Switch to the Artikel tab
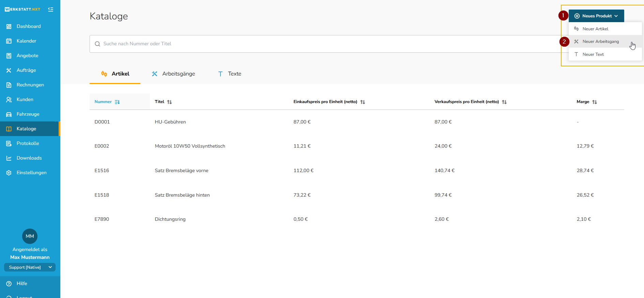 (x=115, y=74)
